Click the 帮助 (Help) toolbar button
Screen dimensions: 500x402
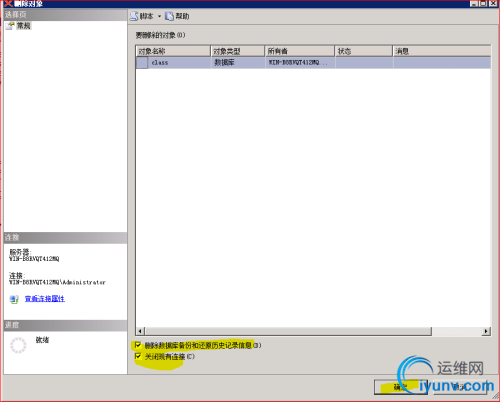(177, 16)
